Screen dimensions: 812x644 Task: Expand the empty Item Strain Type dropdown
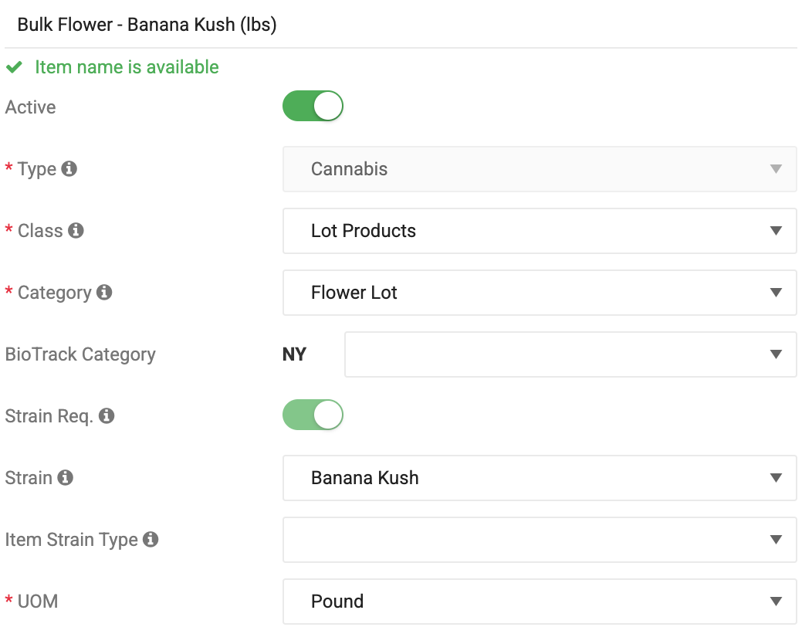click(x=540, y=539)
